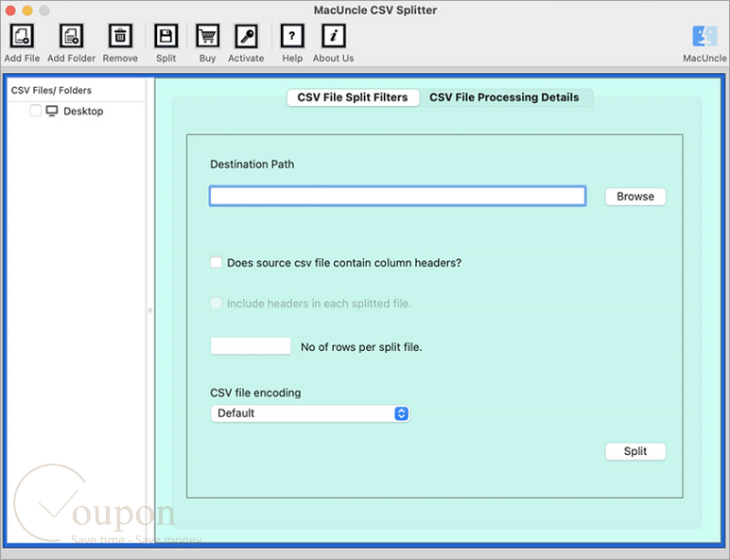Screen dimensions: 730x560
Task: Click the Add File toolbar icon
Action: click(22, 36)
